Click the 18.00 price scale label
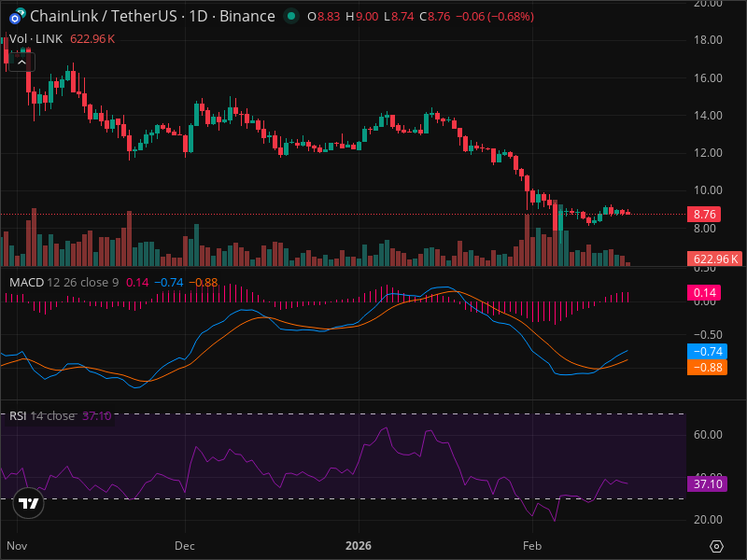 [708, 40]
